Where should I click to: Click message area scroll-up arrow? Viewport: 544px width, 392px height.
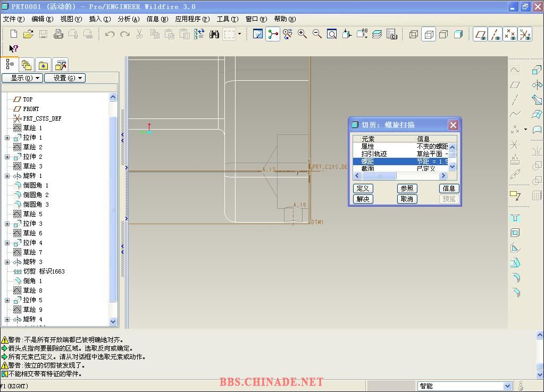pos(540,335)
